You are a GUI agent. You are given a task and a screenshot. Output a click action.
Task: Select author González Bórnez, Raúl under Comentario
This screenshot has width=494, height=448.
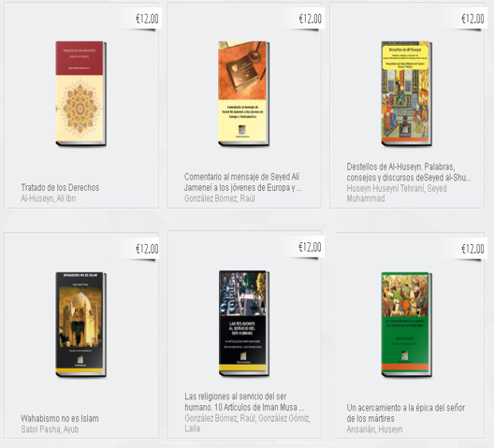[220, 198]
